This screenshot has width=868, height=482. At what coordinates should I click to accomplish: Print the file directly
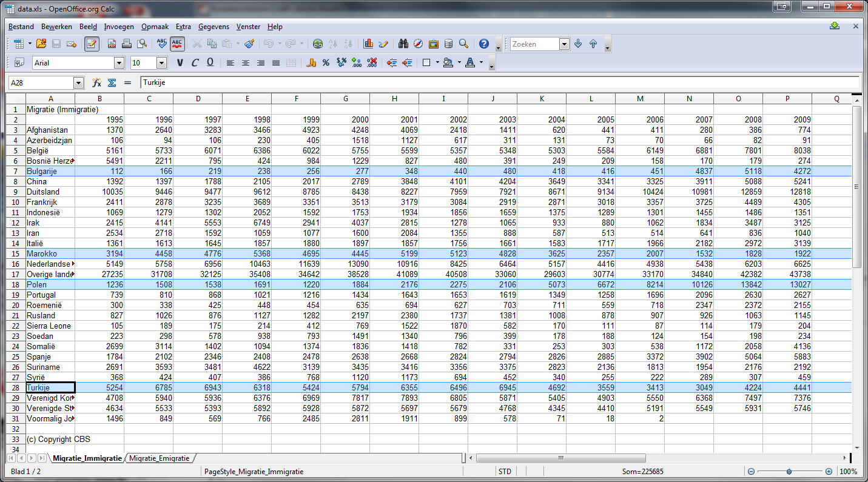click(x=127, y=44)
